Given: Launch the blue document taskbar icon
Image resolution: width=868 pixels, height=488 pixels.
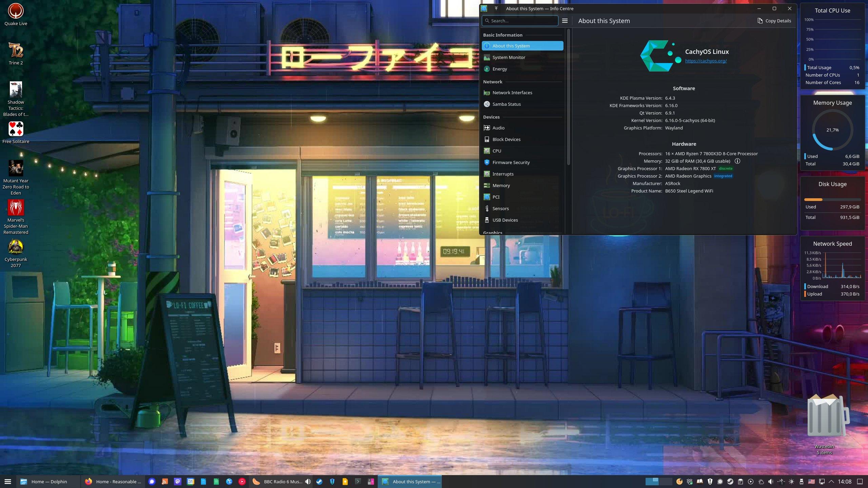Looking at the screenshot, I should pos(203,482).
